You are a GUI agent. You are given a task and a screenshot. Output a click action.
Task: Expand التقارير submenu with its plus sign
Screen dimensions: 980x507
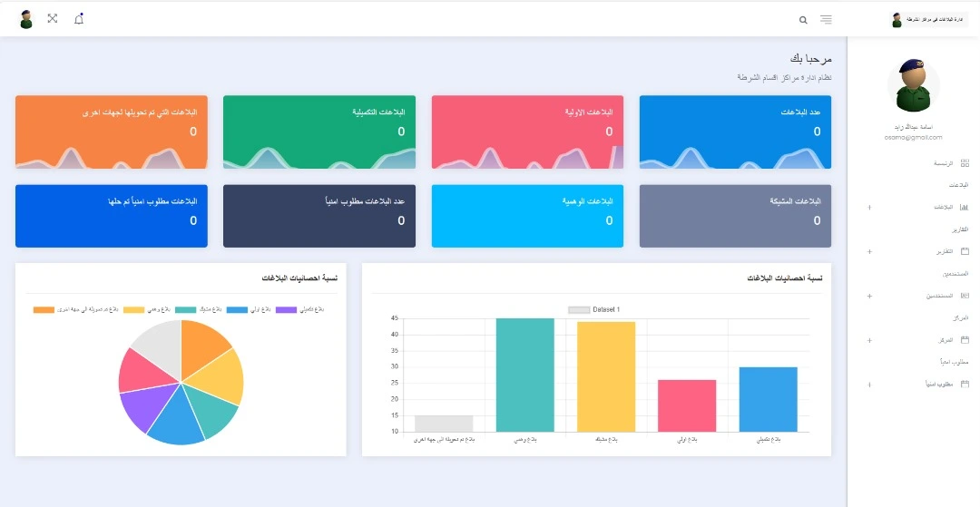[x=870, y=252]
